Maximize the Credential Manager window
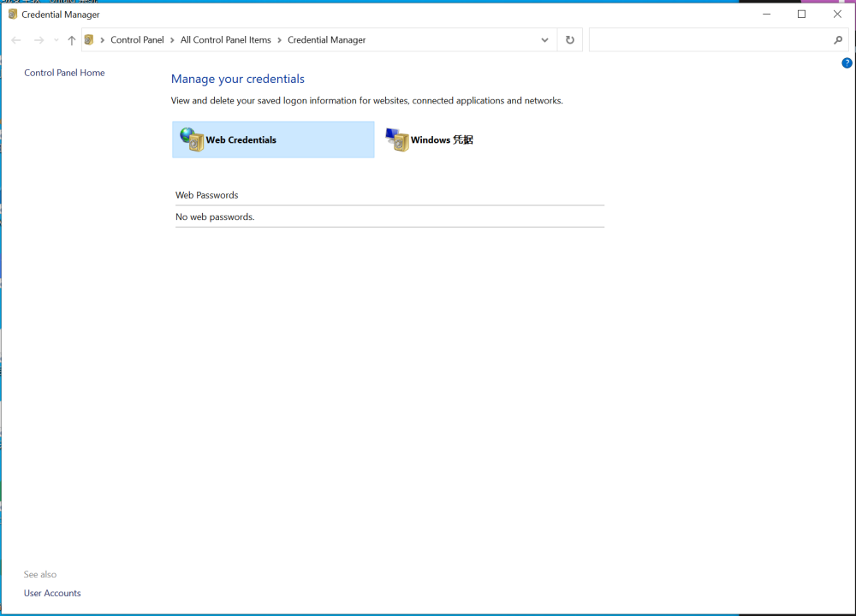 [x=801, y=15]
